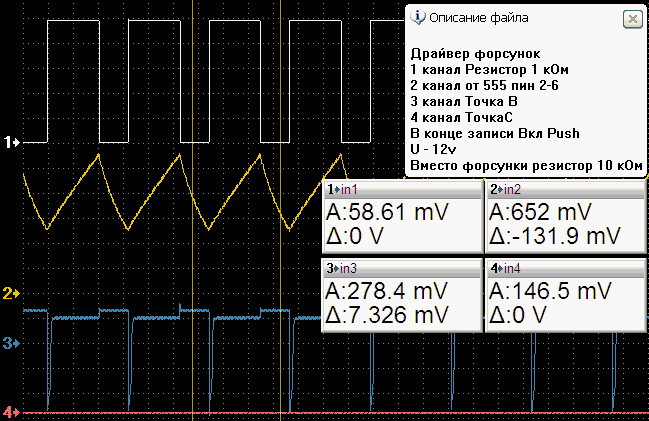Image resolution: width=649 pixels, height=421 pixels.
Task: Select the red channel 4 level marker
Action: [11, 411]
